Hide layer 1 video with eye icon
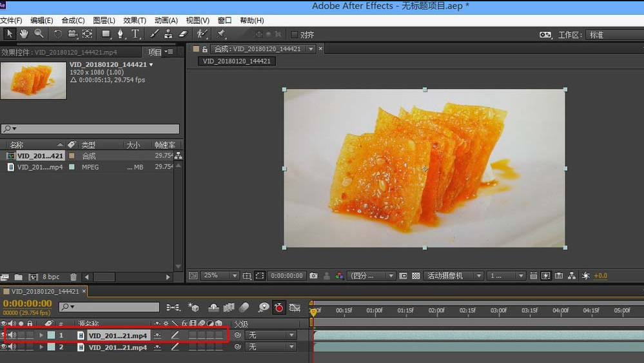Screen dimensions: 644x363 (x=4, y=335)
